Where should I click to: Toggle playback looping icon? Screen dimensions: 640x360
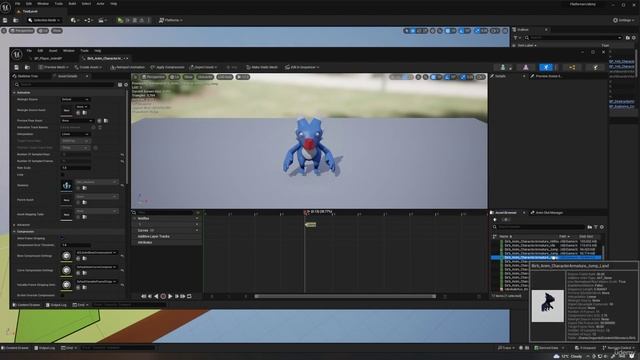coord(189,296)
